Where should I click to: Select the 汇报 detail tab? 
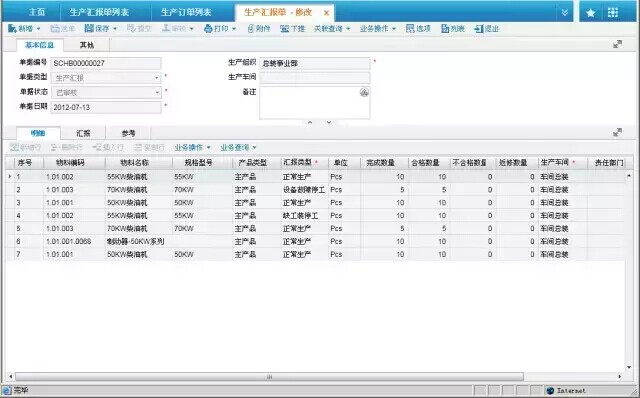[x=83, y=133]
